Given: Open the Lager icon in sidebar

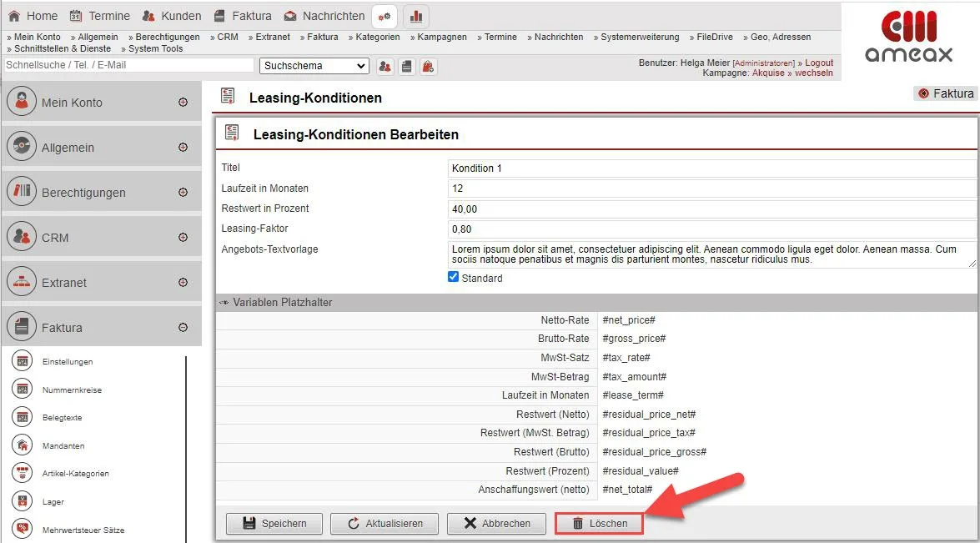Looking at the screenshot, I should (x=23, y=502).
